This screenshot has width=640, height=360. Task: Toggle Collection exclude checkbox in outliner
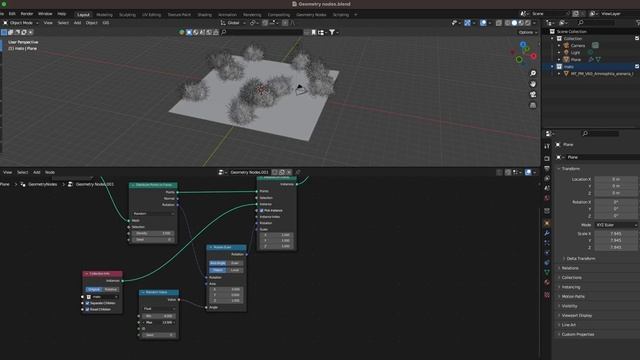point(637,38)
